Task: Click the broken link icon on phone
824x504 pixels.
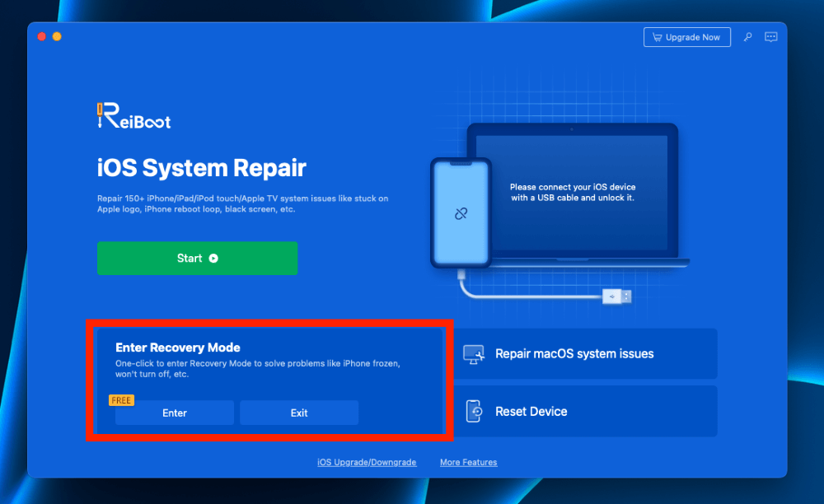Action: pyautogui.click(x=461, y=213)
